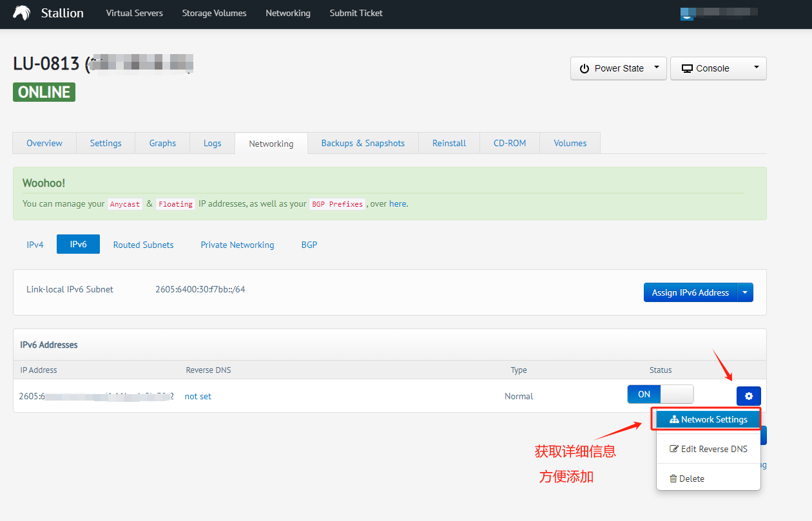Click the 'here' link in Woohoo notice

coord(398,204)
